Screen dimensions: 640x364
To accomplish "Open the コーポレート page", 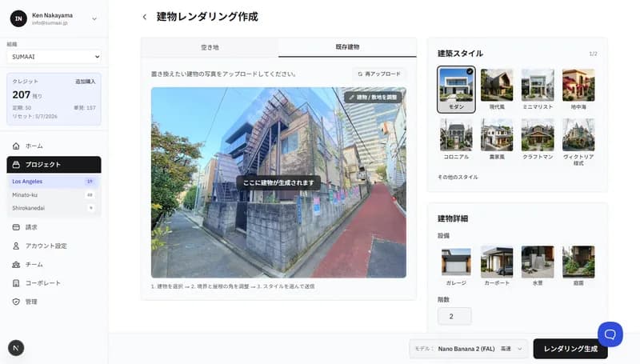I will pyautogui.click(x=54, y=282).
